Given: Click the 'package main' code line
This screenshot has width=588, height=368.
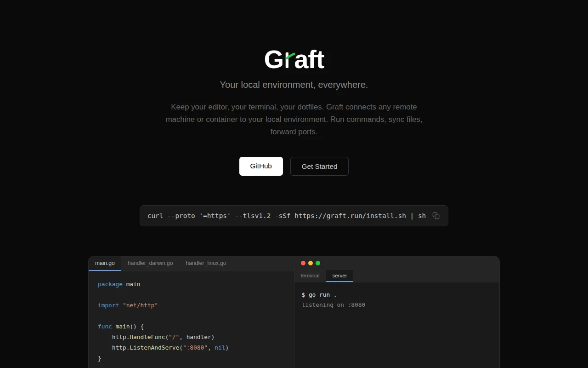Looking at the screenshot, I should (119, 284).
